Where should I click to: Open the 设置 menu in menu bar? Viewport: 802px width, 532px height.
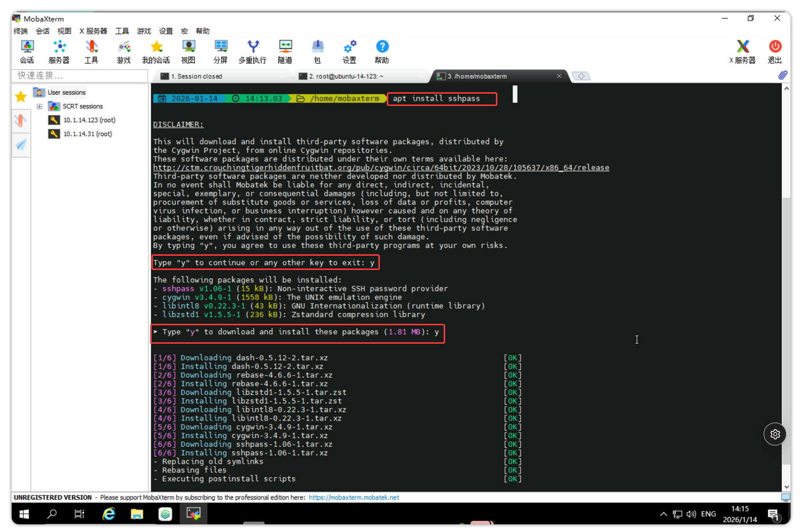point(166,31)
